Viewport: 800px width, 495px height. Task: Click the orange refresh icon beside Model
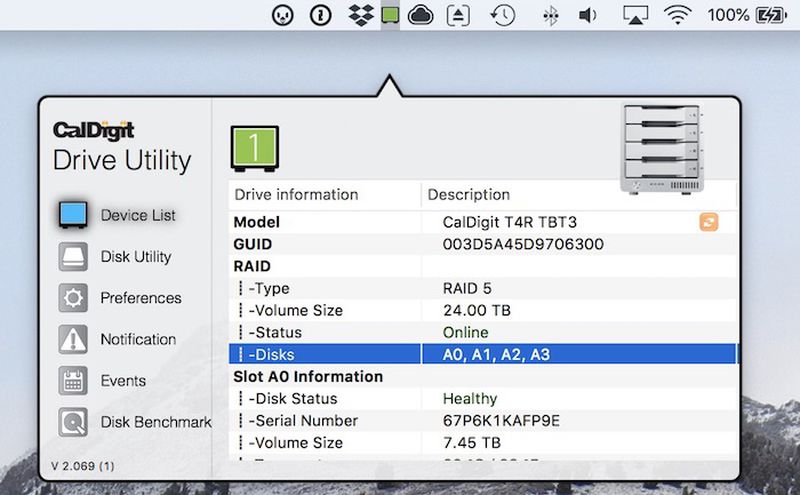tap(709, 222)
